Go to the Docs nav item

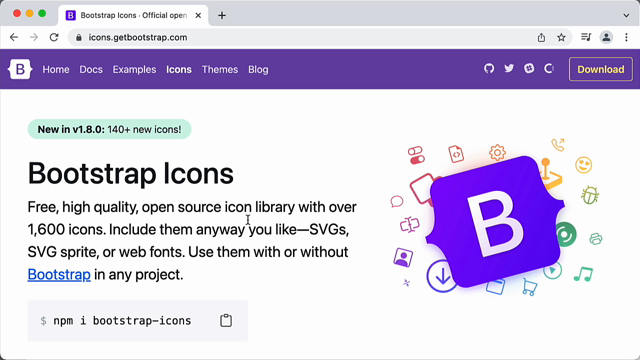[91, 69]
